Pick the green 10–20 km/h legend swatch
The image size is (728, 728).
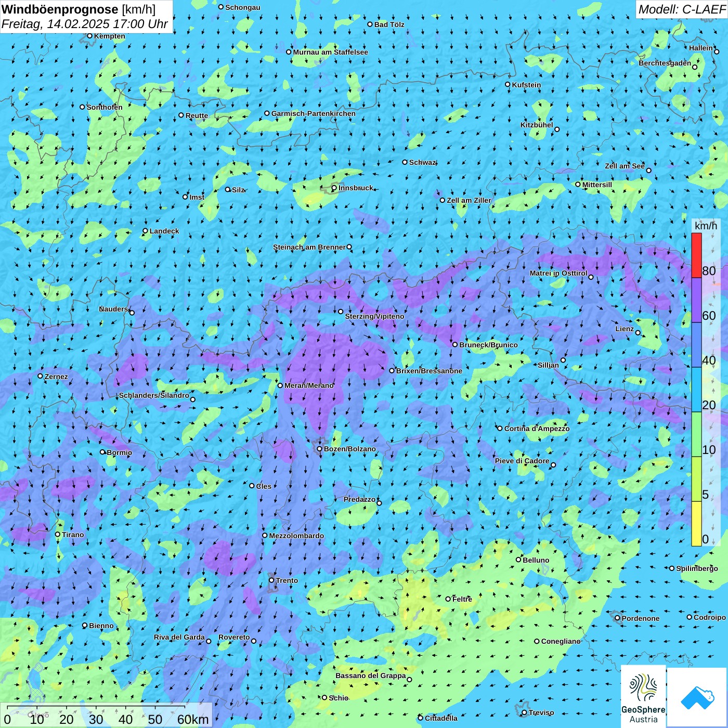(696, 435)
